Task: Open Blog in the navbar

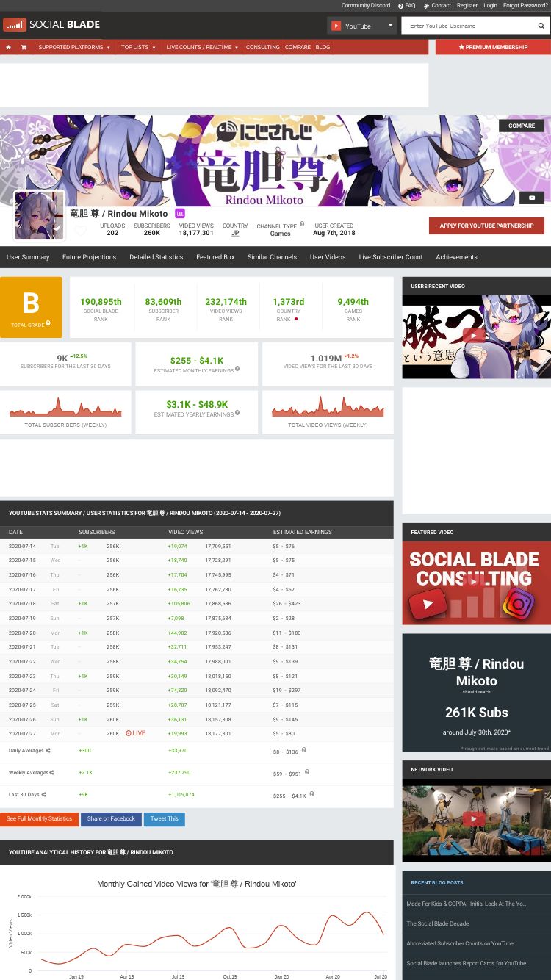Action: tap(323, 47)
